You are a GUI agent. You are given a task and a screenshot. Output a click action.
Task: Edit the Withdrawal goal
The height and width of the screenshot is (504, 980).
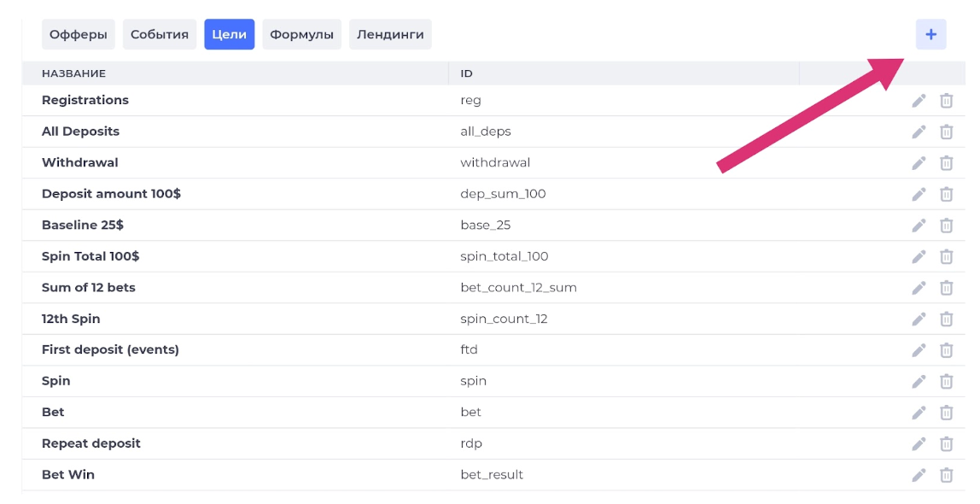click(x=919, y=163)
